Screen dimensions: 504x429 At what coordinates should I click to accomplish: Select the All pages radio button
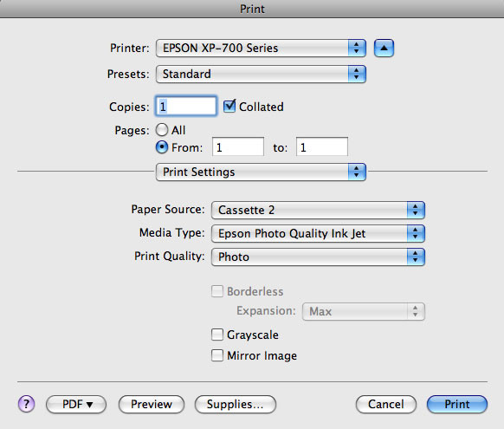(x=162, y=130)
